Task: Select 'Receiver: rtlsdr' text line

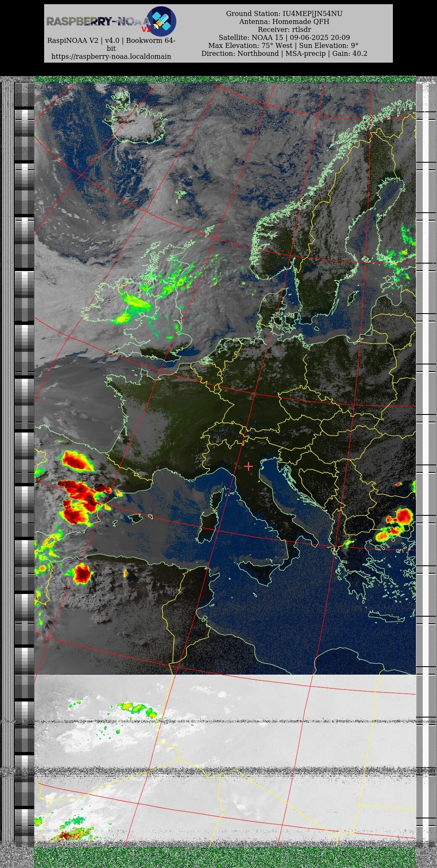Action: (x=284, y=29)
